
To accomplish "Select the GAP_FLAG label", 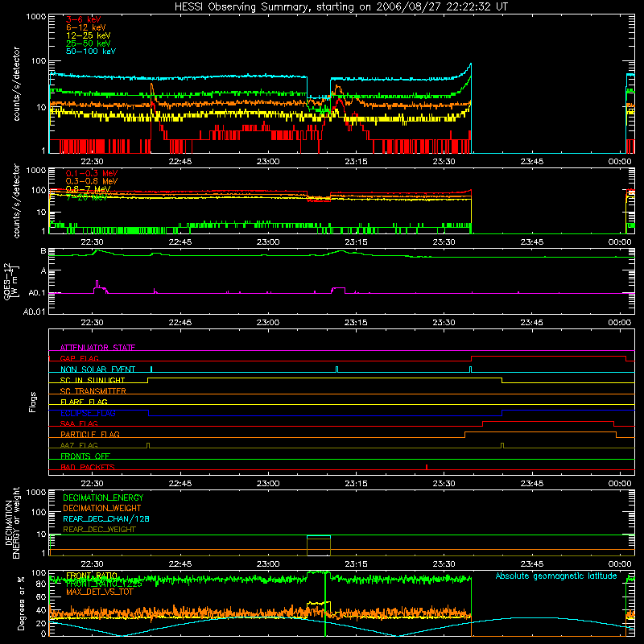I will pos(79,358).
